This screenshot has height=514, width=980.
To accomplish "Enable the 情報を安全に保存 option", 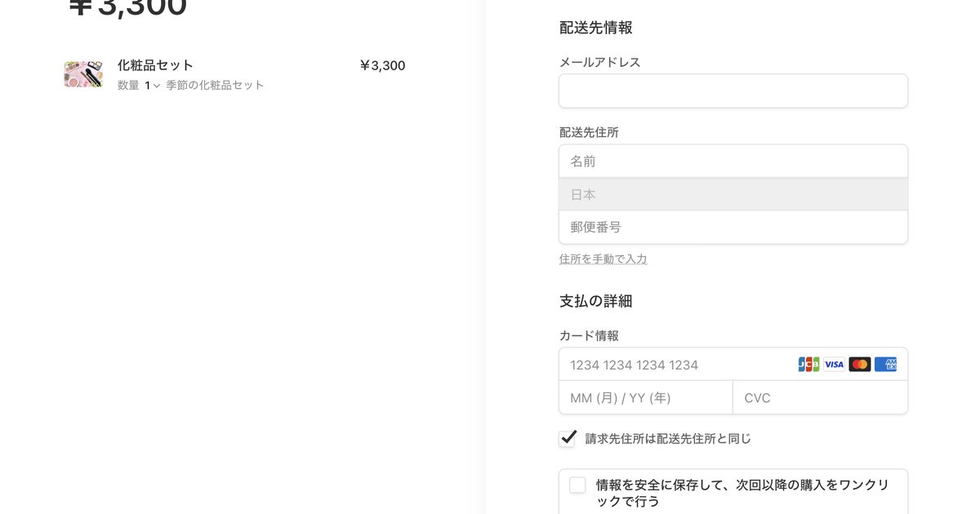I will (577, 485).
